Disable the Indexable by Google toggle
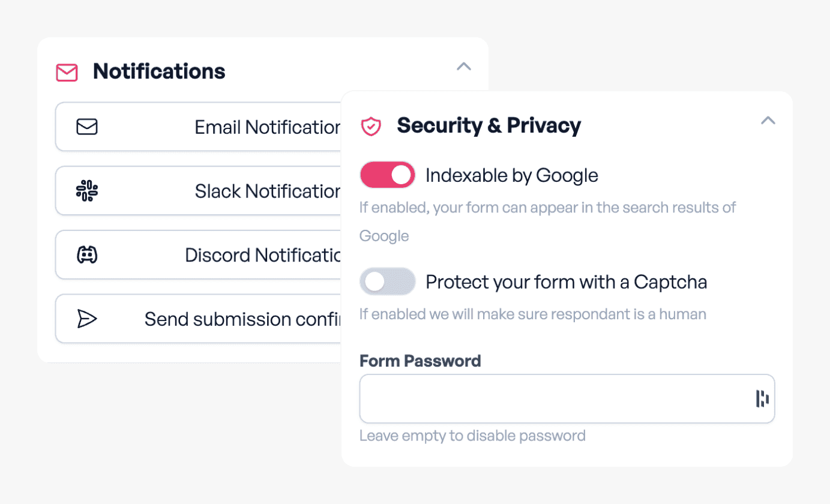 pos(387,175)
